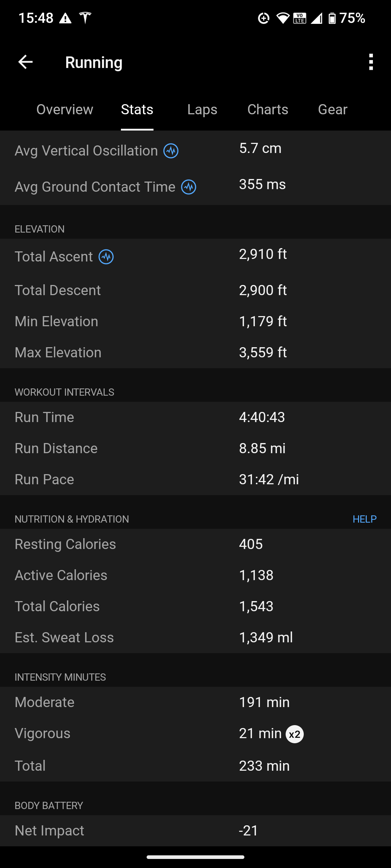Tap the Run Pace value

tap(269, 479)
